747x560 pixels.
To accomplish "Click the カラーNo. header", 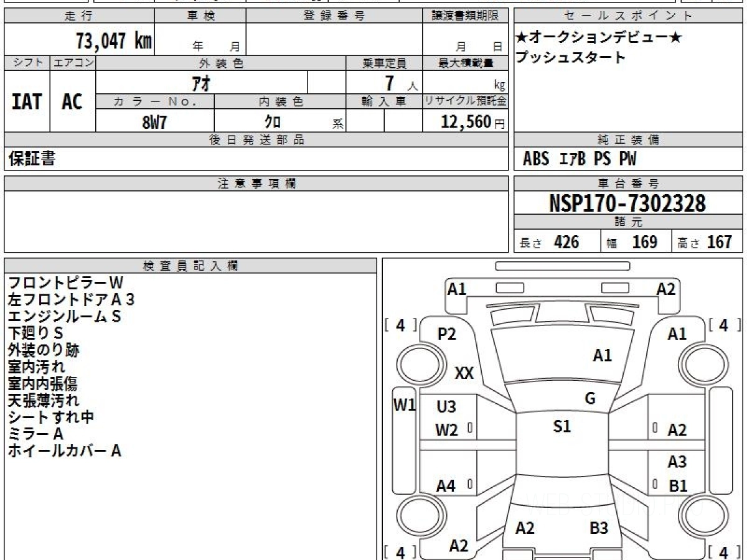I will [x=155, y=101].
